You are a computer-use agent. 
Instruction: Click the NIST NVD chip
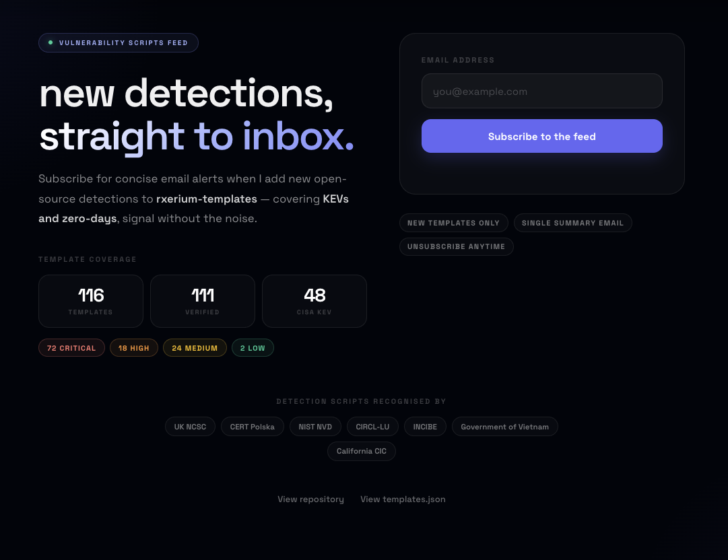tap(315, 426)
